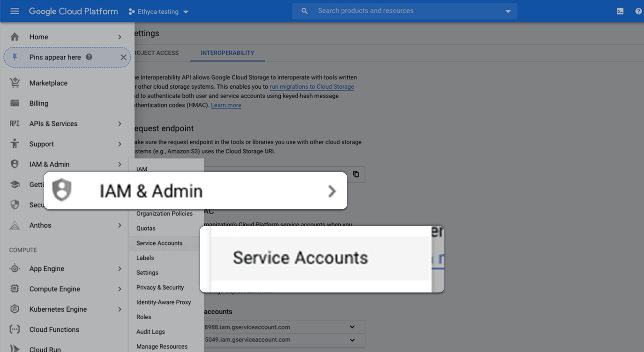Expand the Support submenu chevron
This screenshot has width=644, height=352.
point(120,144)
